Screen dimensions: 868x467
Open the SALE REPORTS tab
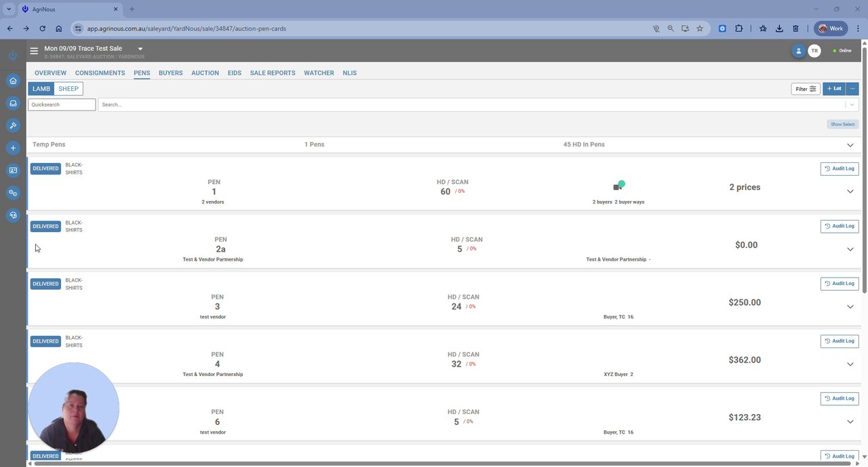[x=273, y=73]
